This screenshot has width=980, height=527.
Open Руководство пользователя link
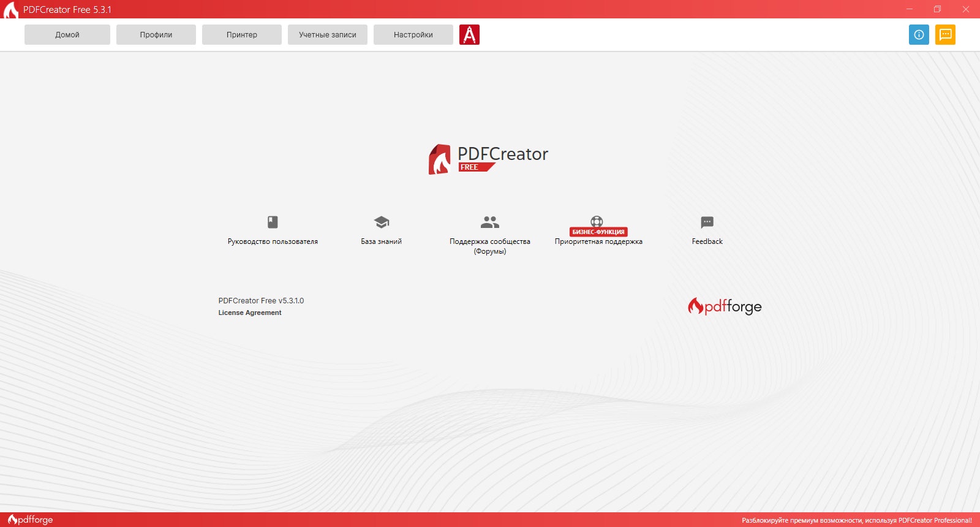[x=273, y=241]
